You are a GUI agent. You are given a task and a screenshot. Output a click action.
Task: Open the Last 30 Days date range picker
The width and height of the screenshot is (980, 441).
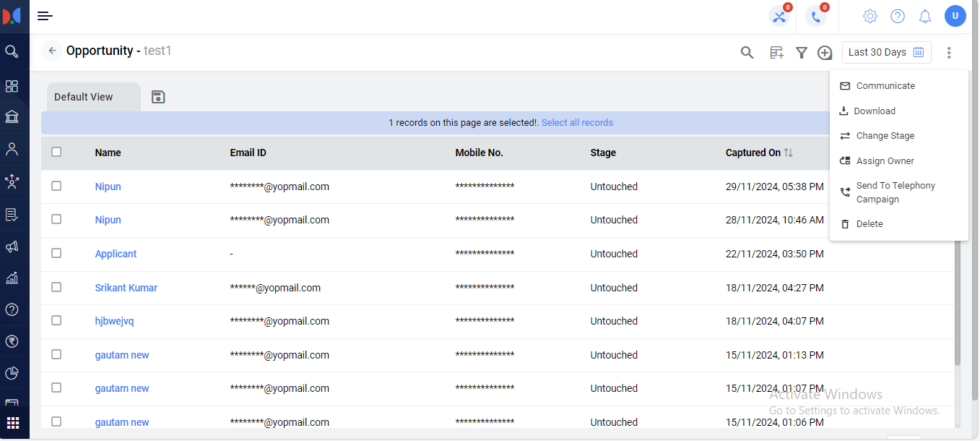click(886, 52)
